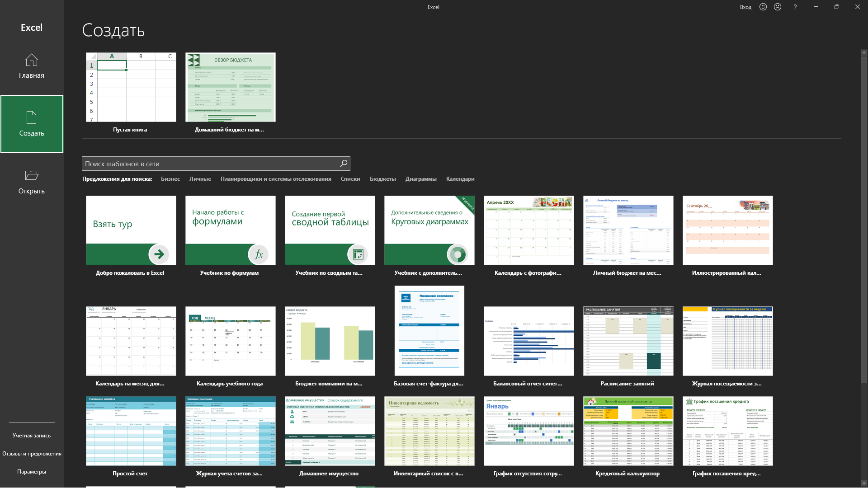Open the Кредитный калькулятор template
The width and height of the screenshot is (868, 488).
628,432
